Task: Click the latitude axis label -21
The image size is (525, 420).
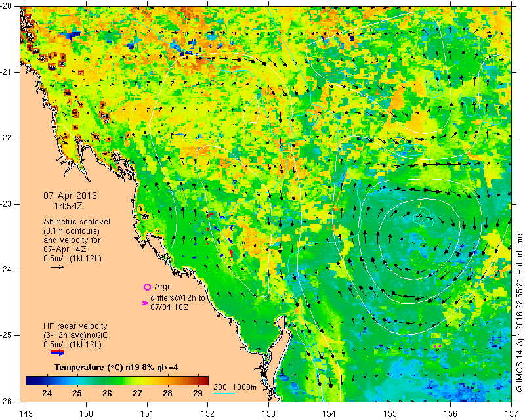Action: click(7, 72)
